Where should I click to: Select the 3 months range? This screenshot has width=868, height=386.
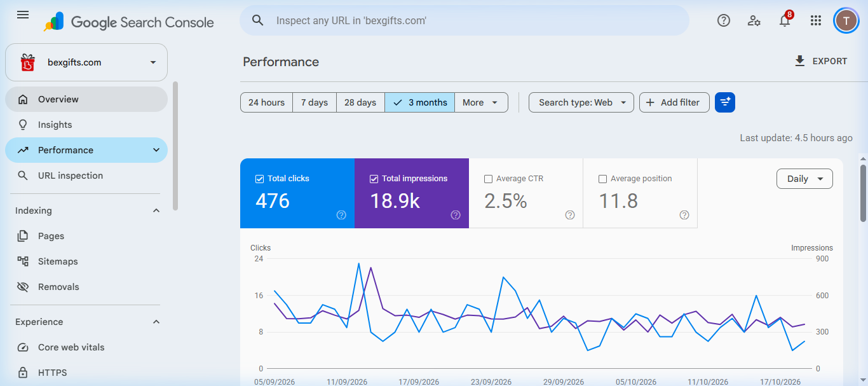click(x=419, y=102)
